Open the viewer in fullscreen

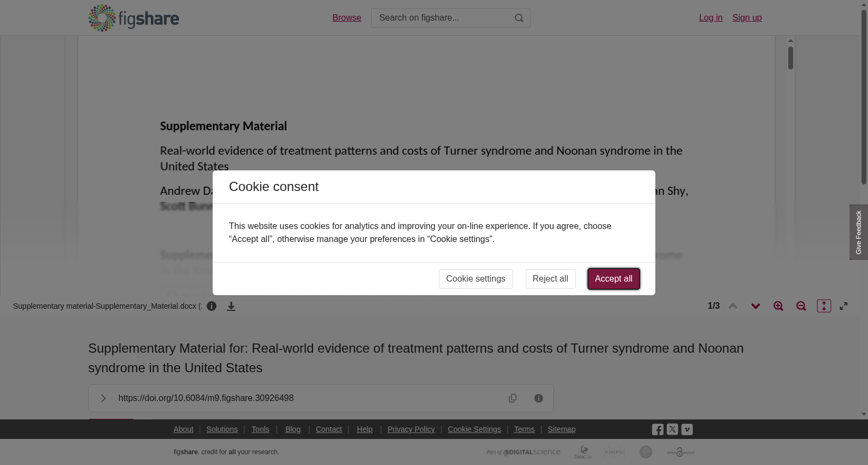pos(844,306)
